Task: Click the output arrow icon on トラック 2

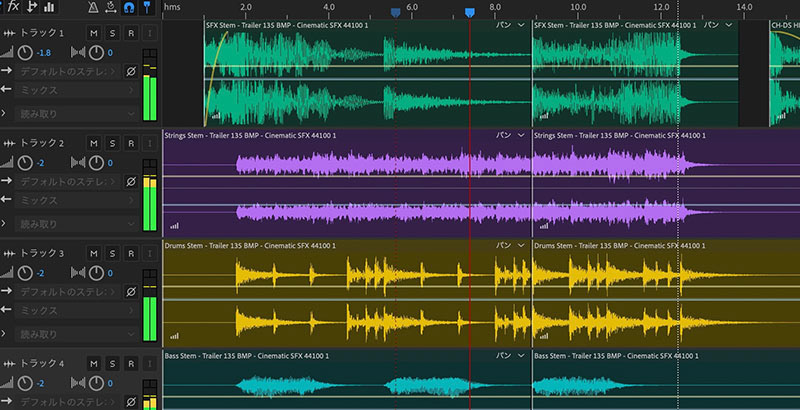Action: [6, 199]
